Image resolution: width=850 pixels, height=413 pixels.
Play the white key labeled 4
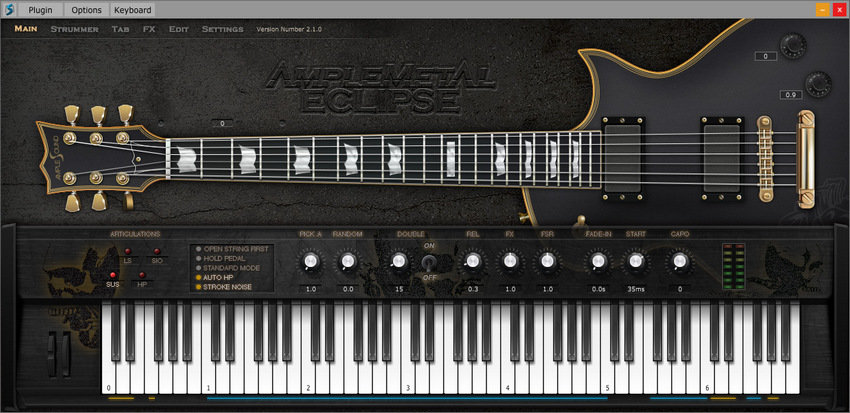point(507,379)
